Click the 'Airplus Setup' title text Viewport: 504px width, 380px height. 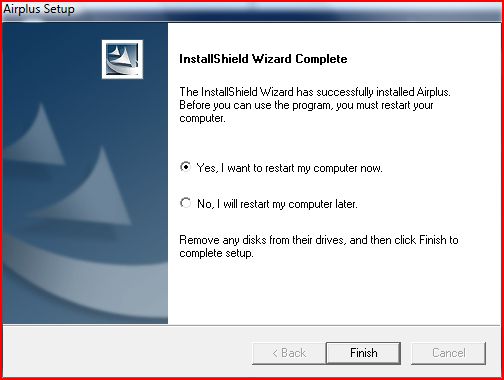[x=39, y=9]
